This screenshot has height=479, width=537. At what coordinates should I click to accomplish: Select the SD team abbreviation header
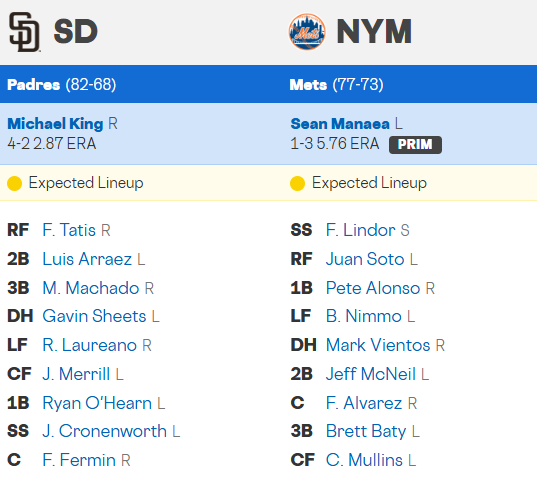tap(76, 31)
